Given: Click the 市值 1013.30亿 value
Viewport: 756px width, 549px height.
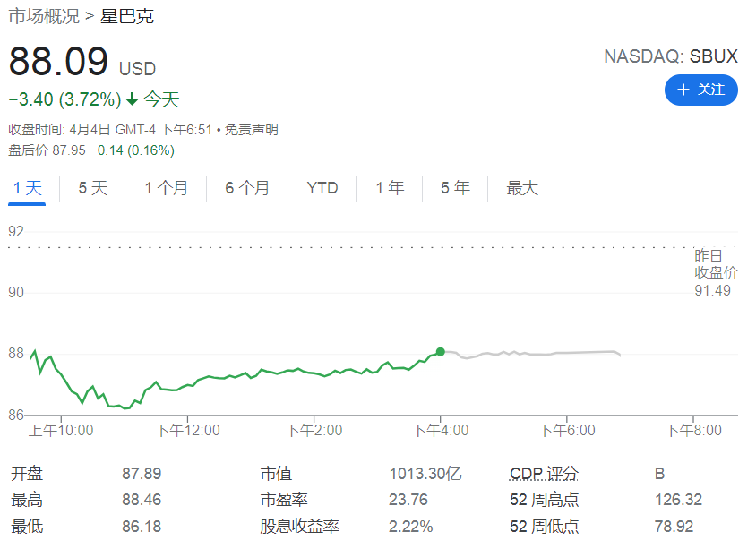Looking at the screenshot, I should tap(425, 474).
